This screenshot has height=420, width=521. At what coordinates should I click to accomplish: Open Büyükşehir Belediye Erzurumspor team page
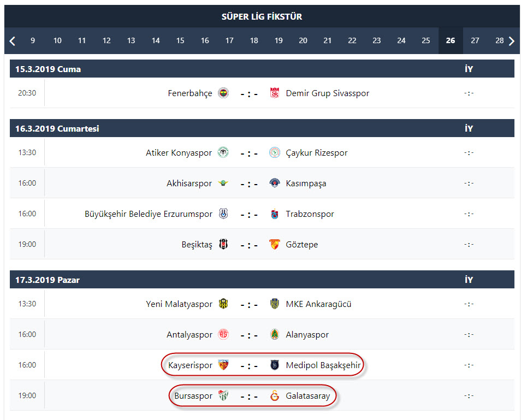(148, 214)
